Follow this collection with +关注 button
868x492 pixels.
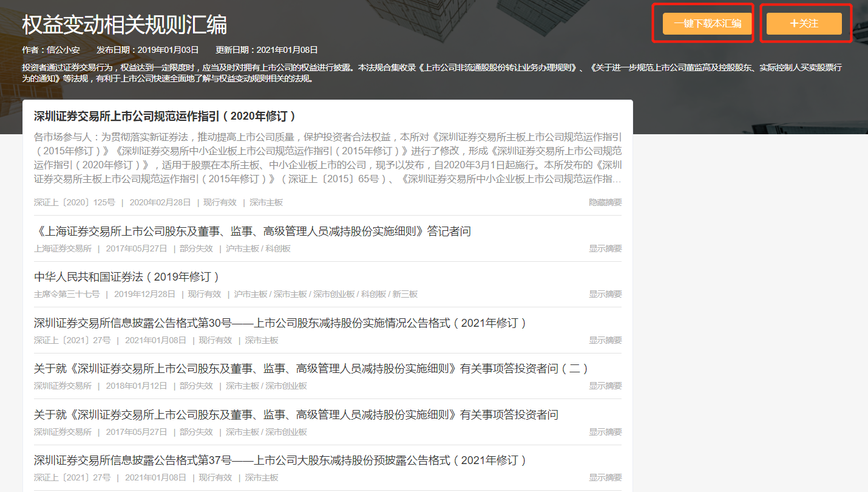[x=804, y=24]
